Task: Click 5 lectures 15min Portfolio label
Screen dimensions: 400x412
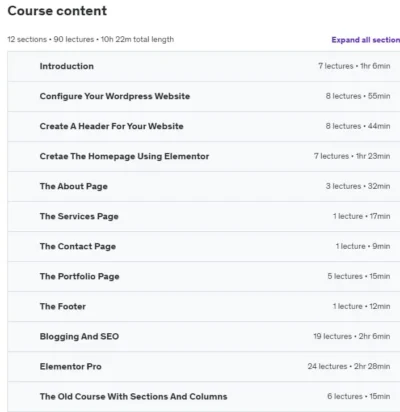Action: (359, 276)
